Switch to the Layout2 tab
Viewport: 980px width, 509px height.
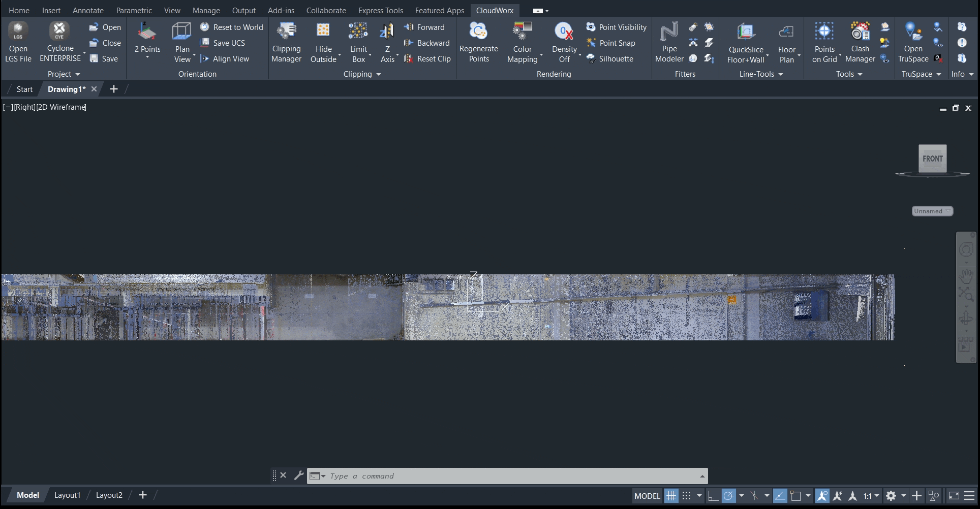point(109,495)
